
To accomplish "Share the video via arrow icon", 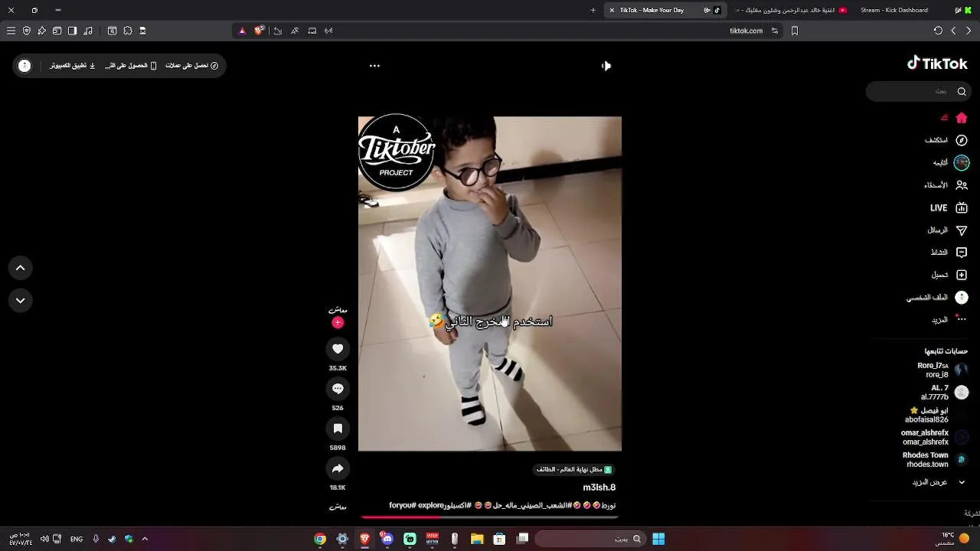I will pyautogui.click(x=338, y=468).
